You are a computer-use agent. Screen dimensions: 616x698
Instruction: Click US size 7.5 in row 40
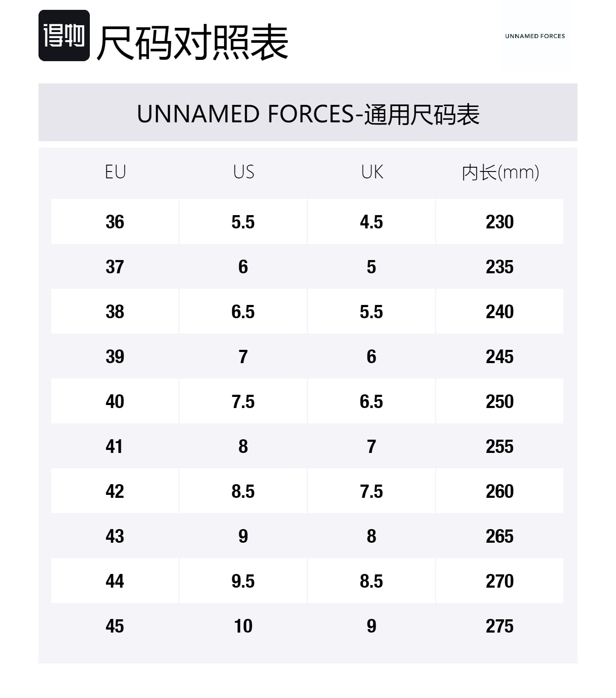coord(243,402)
